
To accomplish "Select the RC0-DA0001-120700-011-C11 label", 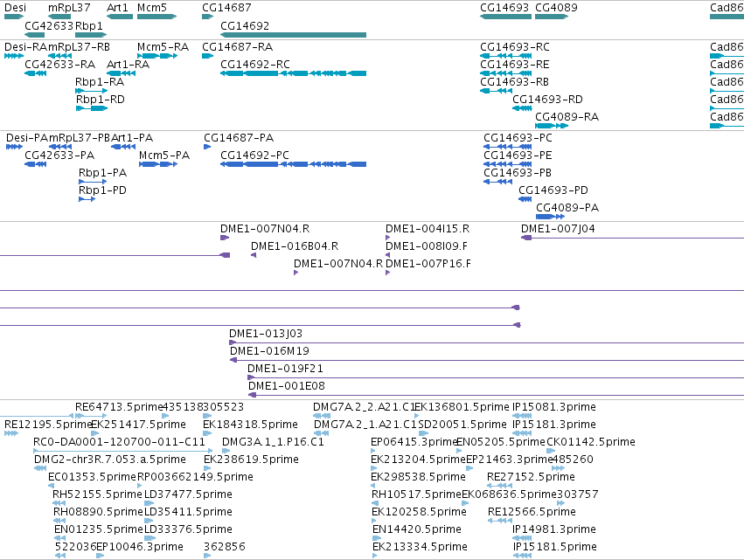I will point(119,442).
